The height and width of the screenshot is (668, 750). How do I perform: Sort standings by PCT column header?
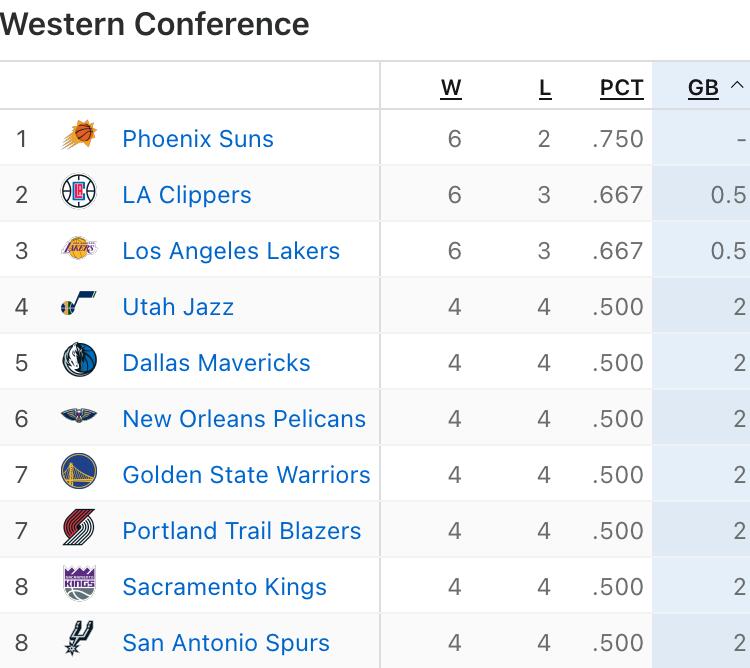pyautogui.click(x=621, y=88)
